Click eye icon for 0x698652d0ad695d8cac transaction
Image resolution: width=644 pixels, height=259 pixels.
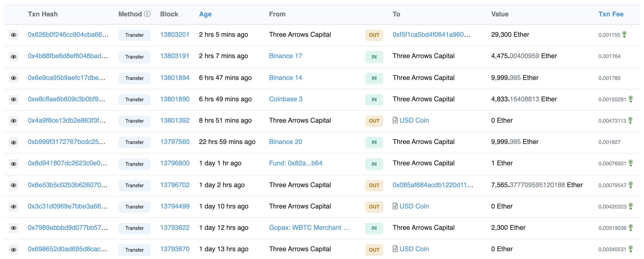14,250
